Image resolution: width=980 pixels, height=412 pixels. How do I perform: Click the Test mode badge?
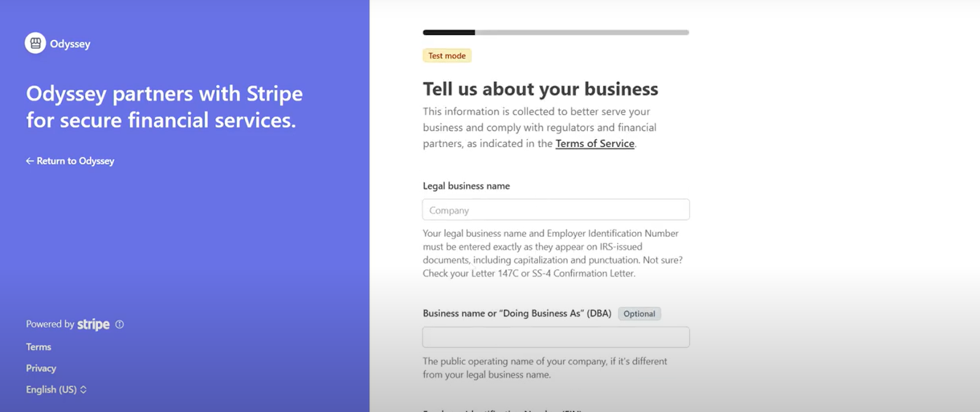[x=447, y=56]
